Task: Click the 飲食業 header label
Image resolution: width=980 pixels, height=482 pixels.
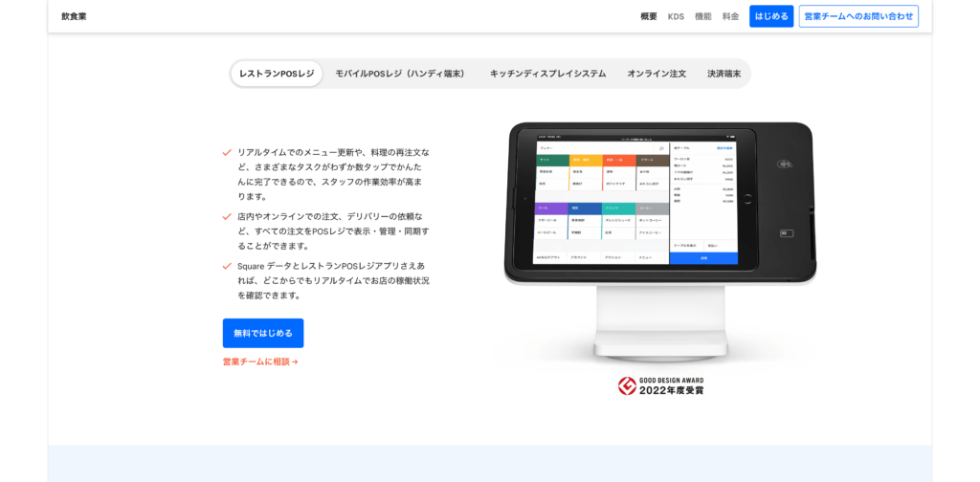Action: pyautogui.click(x=74, y=16)
